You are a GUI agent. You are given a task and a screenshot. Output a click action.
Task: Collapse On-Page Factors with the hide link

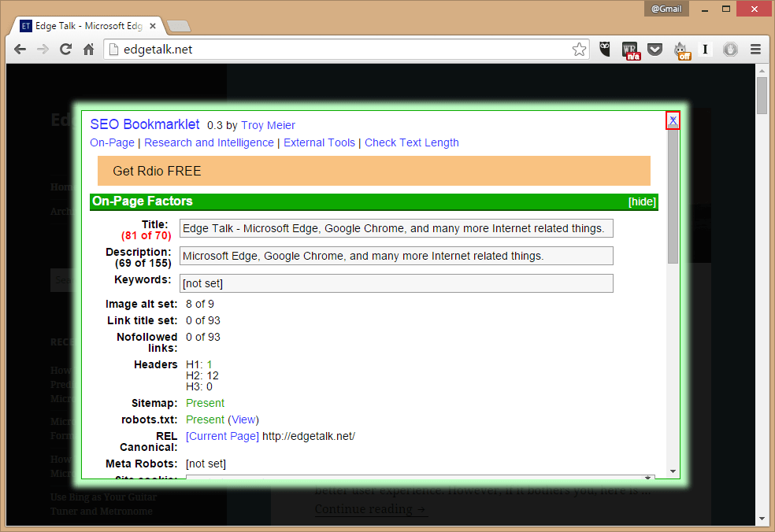pos(642,201)
